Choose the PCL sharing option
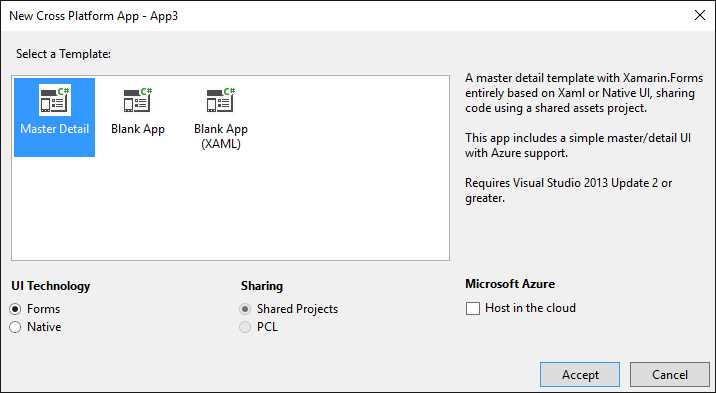 point(245,327)
